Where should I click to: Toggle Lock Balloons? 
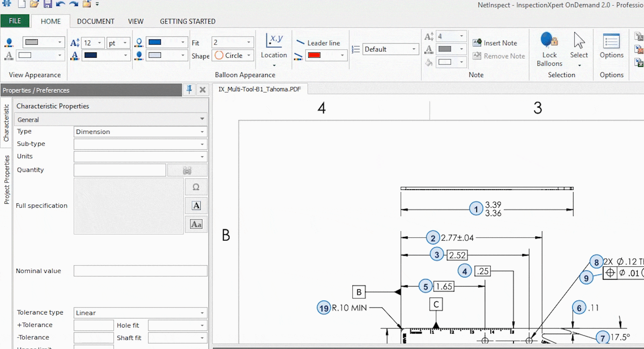[x=549, y=47]
